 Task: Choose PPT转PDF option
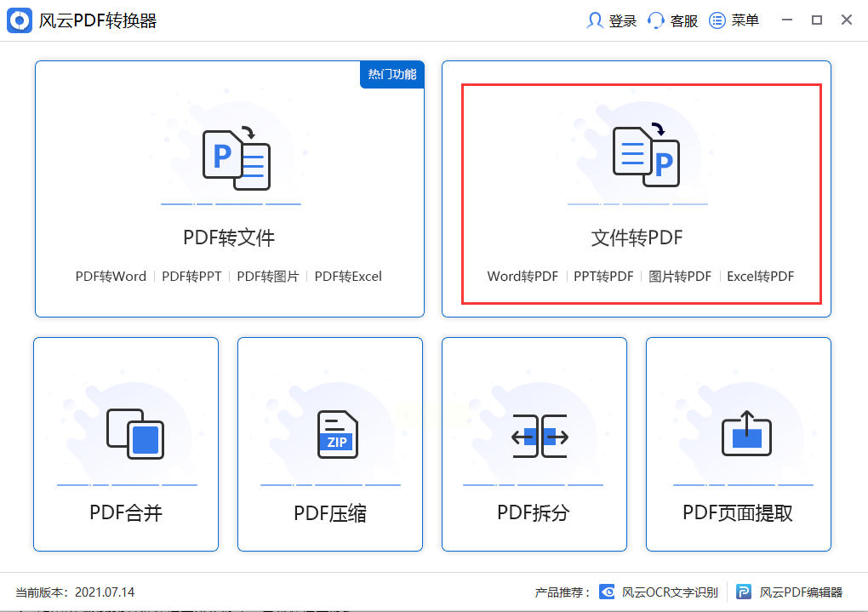(603, 277)
